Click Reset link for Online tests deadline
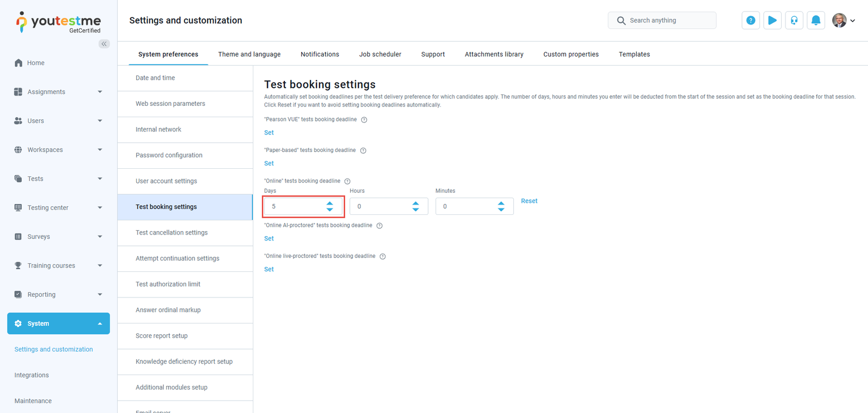The height and width of the screenshot is (413, 868). 529,201
